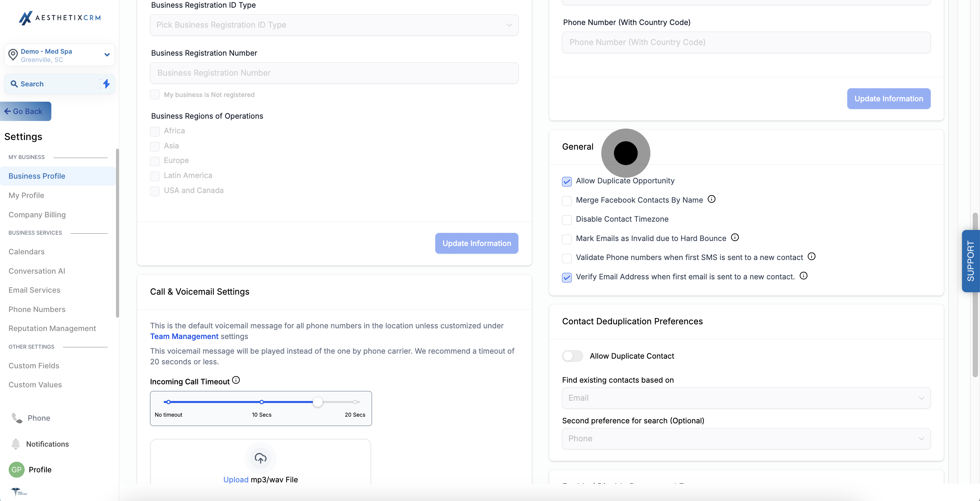The width and height of the screenshot is (980, 501).
Task: Expand the Demo - Med Spa location selector
Action: coord(59,55)
